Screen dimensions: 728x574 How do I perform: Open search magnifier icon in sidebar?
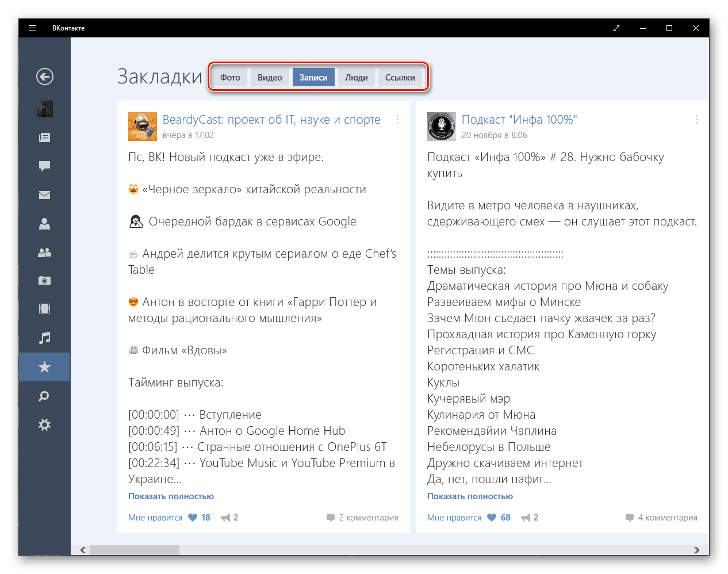(44, 396)
